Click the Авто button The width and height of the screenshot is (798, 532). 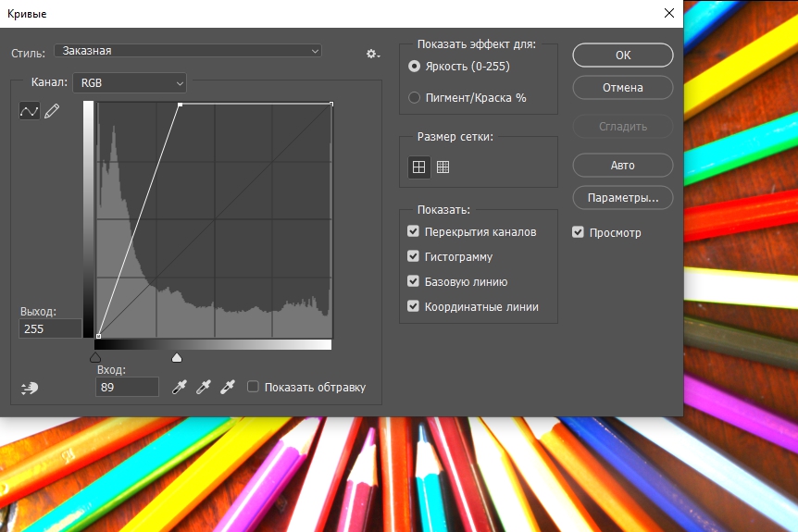(623, 166)
